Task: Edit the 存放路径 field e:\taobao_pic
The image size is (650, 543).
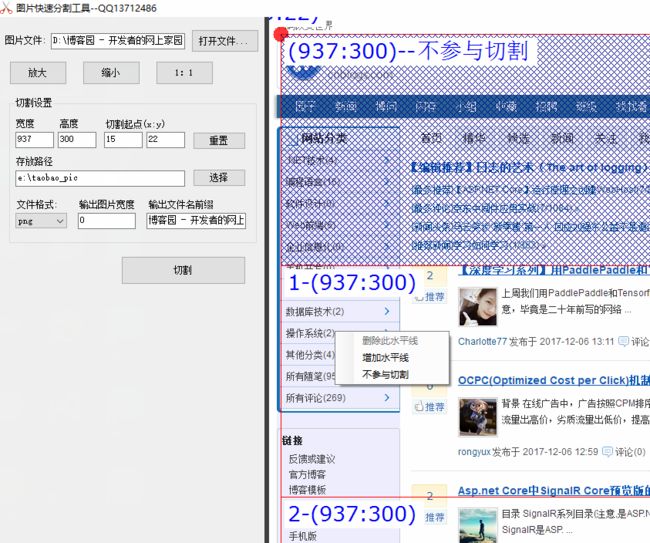Action: [100, 178]
